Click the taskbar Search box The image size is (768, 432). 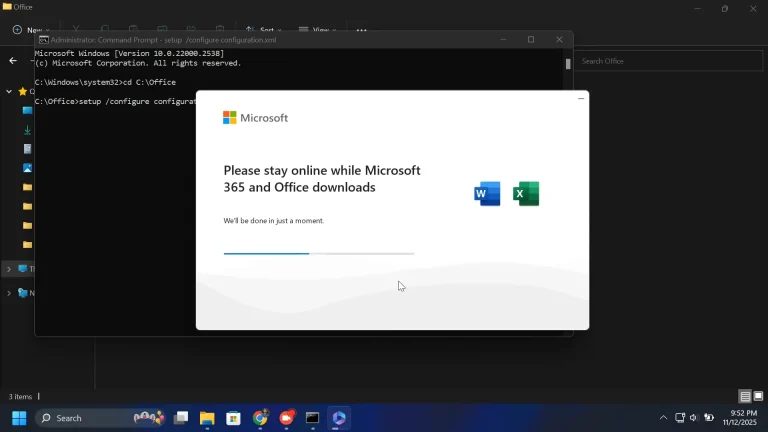coord(100,418)
